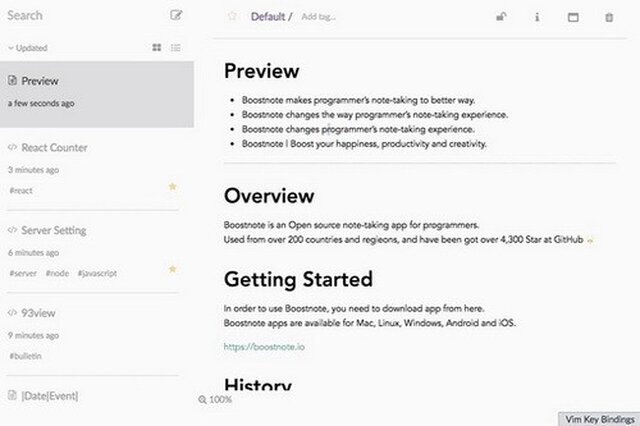The image size is (640, 426).
Task: Toggle fullscreen editor icon
Action: tap(573, 17)
